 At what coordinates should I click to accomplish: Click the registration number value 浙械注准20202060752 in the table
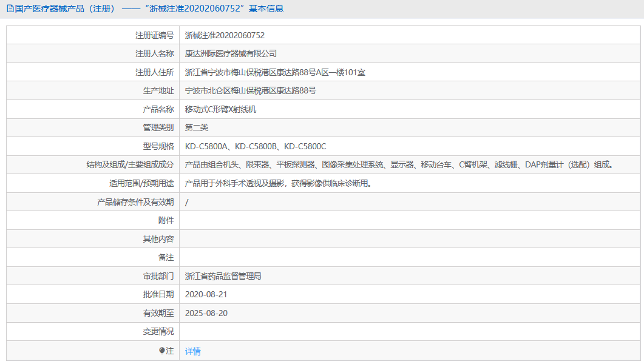point(225,35)
